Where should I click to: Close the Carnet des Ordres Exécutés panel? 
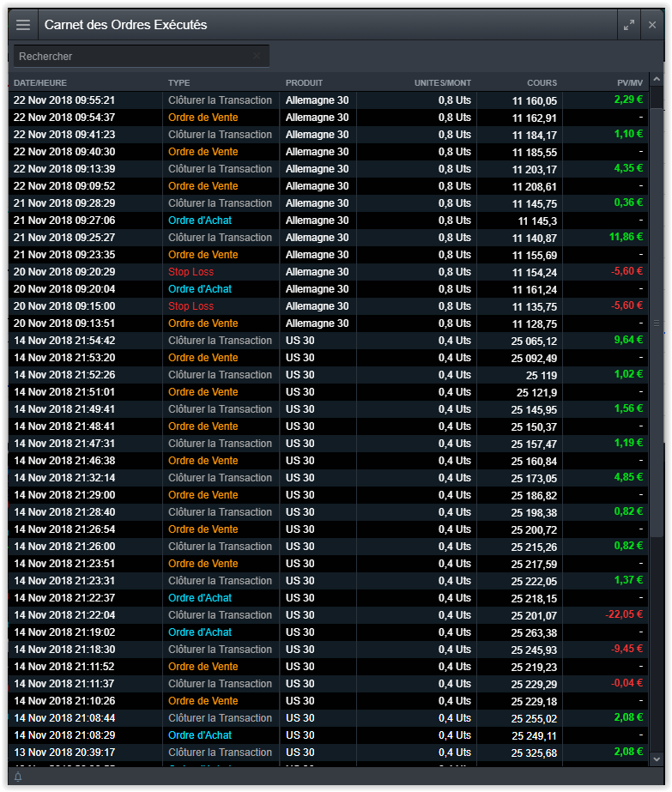click(x=652, y=25)
